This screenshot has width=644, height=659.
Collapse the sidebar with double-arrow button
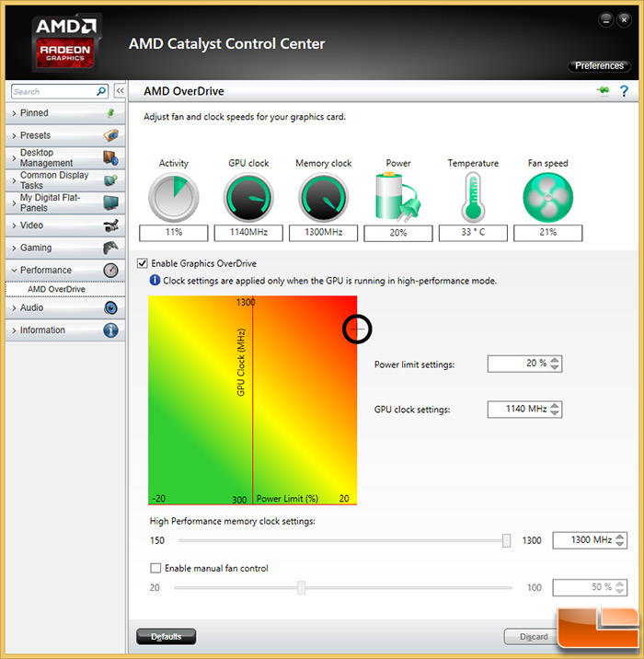(120, 91)
